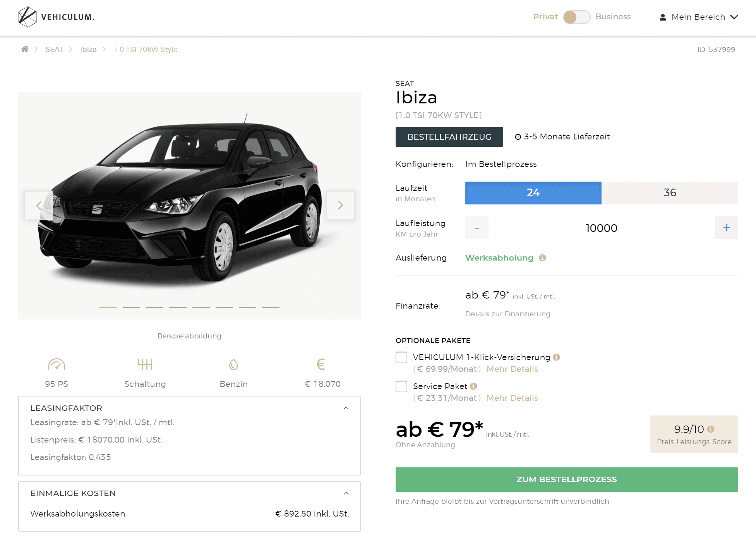Click the home icon in breadcrumb
756x539 pixels.
(25, 49)
